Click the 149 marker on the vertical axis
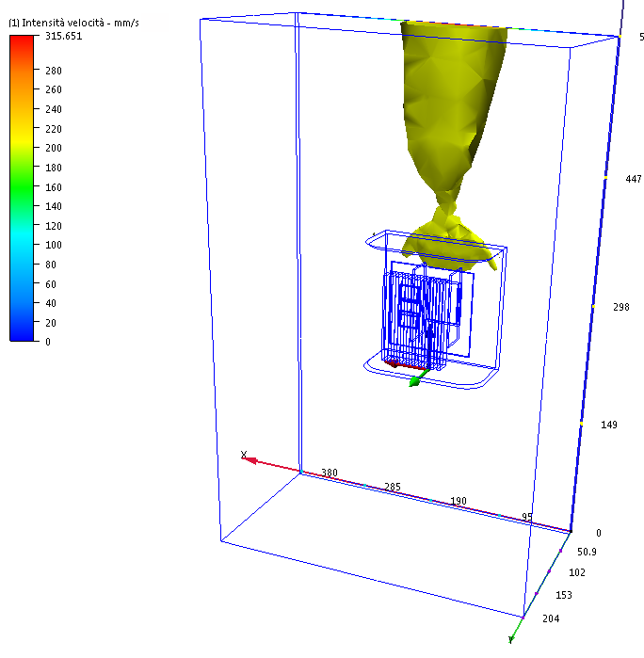Image resolution: width=644 pixels, height=658 pixels. click(x=609, y=425)
